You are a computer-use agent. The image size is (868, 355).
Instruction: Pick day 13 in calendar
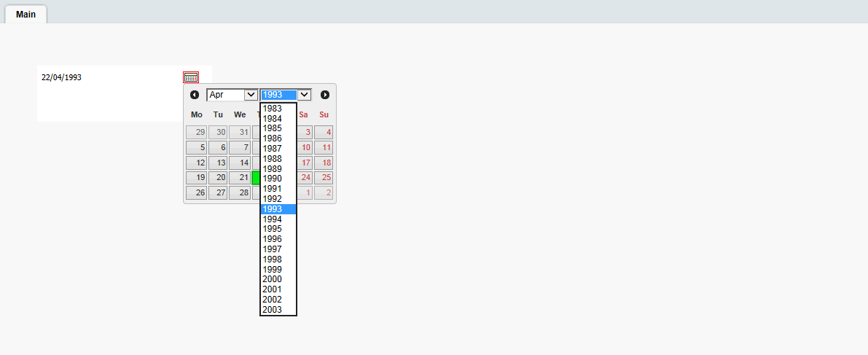[218, 163]
